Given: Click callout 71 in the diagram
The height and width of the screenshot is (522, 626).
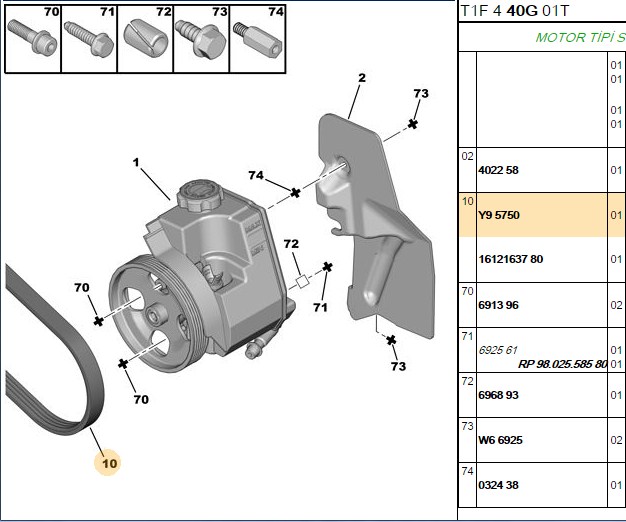Looking at the screenshot, I should (320, 307).
